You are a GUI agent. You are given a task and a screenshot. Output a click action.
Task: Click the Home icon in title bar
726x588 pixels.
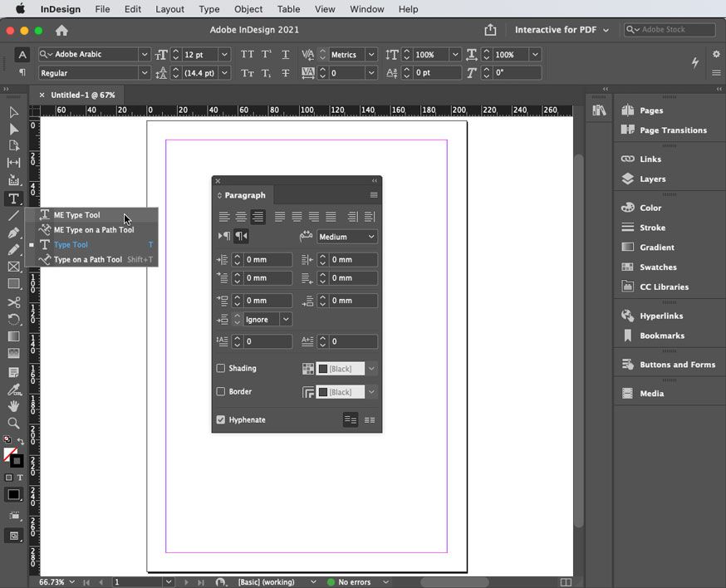[x=61, y=31]
